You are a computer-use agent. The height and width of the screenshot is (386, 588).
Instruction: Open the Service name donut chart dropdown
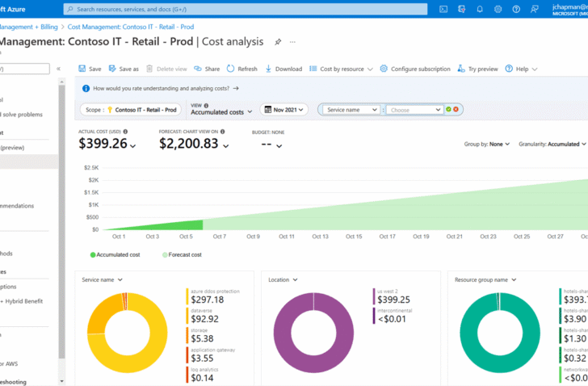tap(103, 279)
